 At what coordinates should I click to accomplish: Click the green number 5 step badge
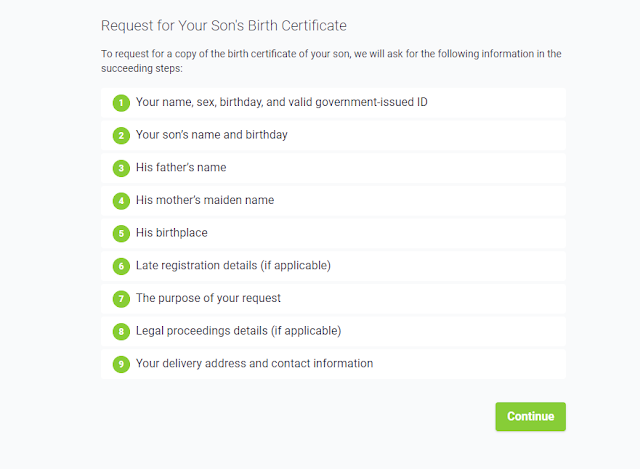tap(121, 233)
